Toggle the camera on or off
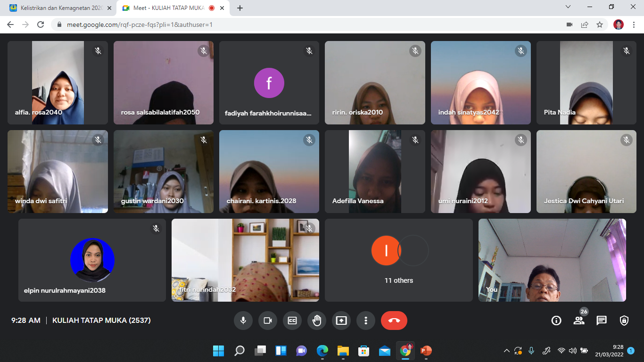This screenshot has height=362, width=644. click(268, 321)
